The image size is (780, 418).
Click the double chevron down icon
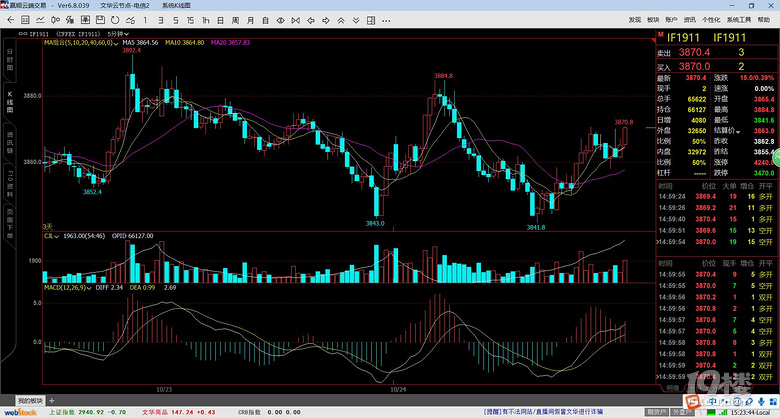(356, 20)
